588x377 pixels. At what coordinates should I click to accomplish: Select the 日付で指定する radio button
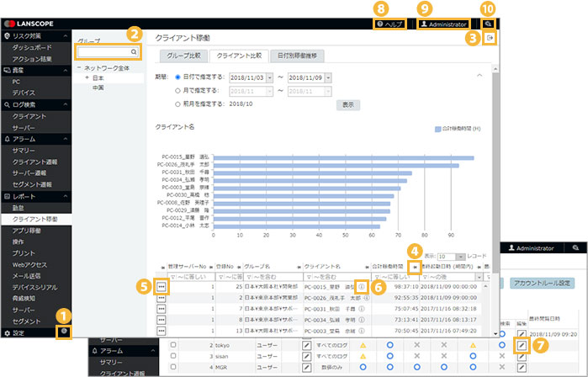point(167,77)
